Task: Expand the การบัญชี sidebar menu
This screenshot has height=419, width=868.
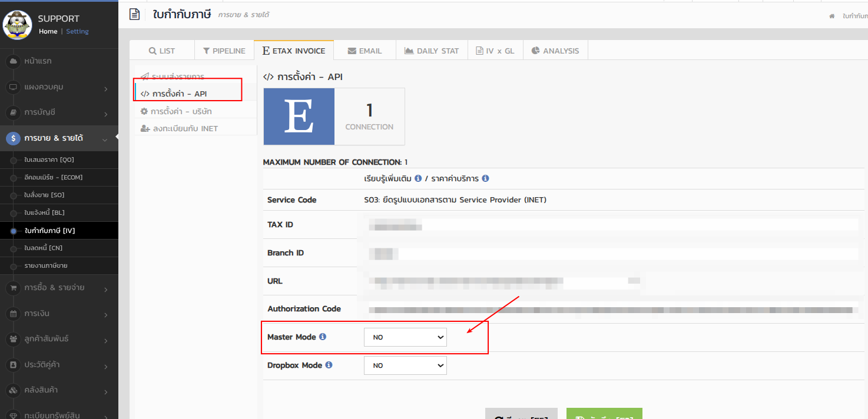Action: click(x=59, y=112)
